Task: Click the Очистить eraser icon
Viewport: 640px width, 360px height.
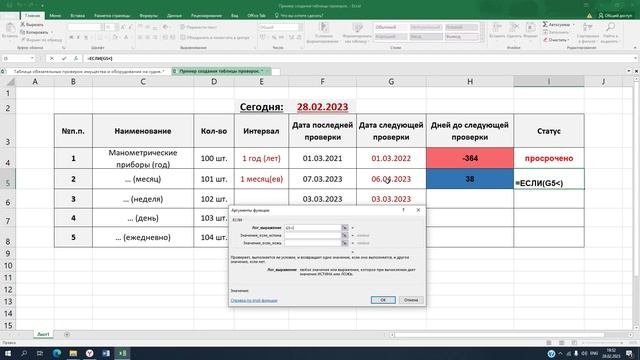Action: click(x=545, y=40)
